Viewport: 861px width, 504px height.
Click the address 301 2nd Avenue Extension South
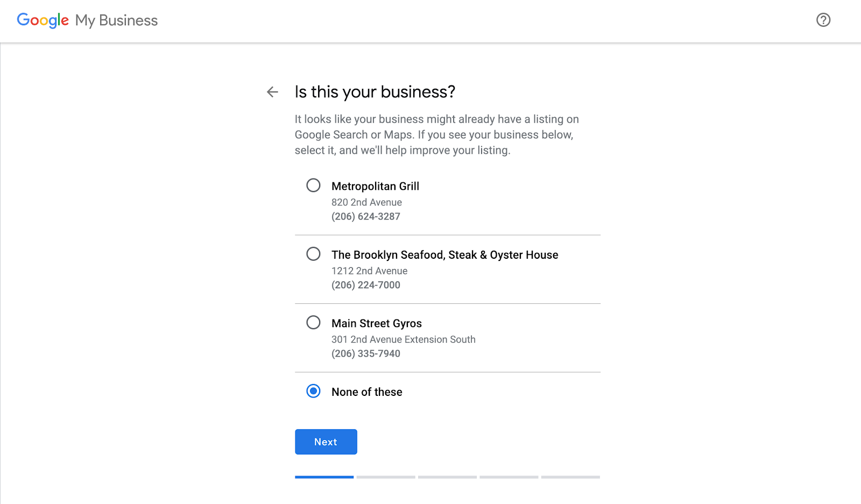pos(404,339)
